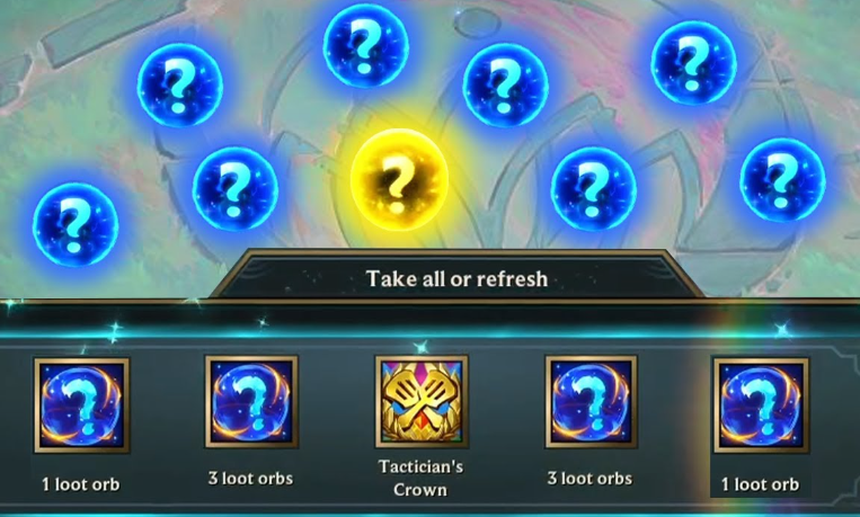The height and width of the screenshot is (517, 860).
Task: Click the Tactician's Crown text label
Action: tap(421, 478)
